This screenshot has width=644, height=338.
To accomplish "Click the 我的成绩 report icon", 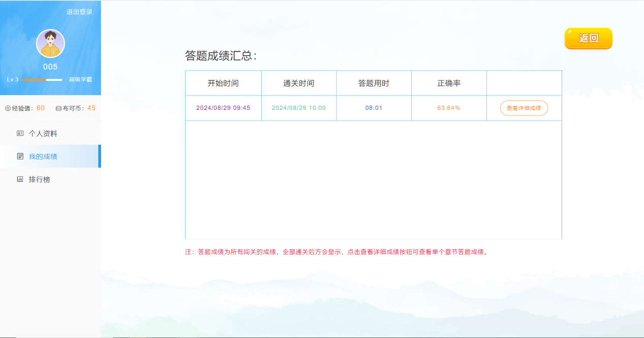I will click(x=20, y=156).
